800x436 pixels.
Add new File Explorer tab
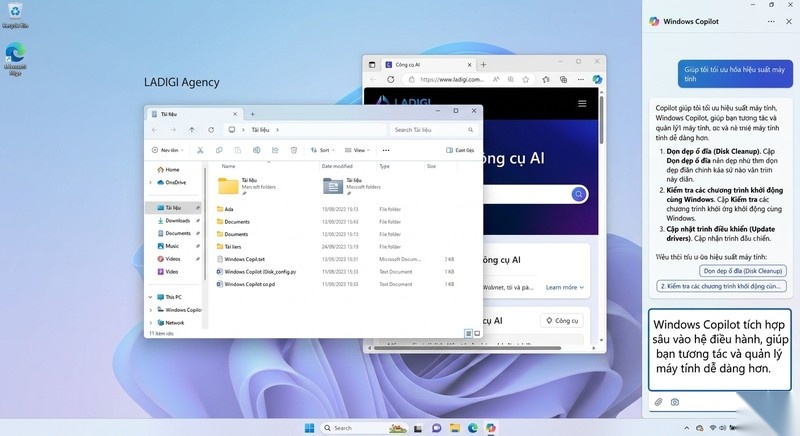click(253, 114)
